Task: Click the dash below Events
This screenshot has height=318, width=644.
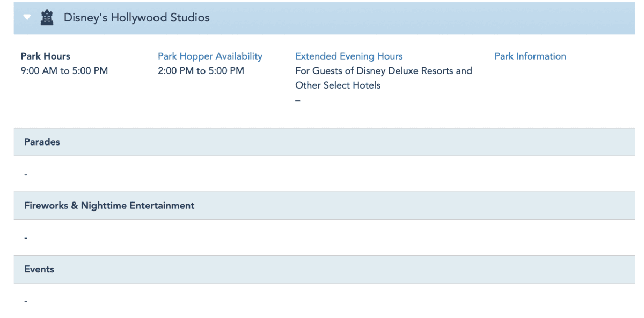Action: pyautogui.click(x=26, y=301)
